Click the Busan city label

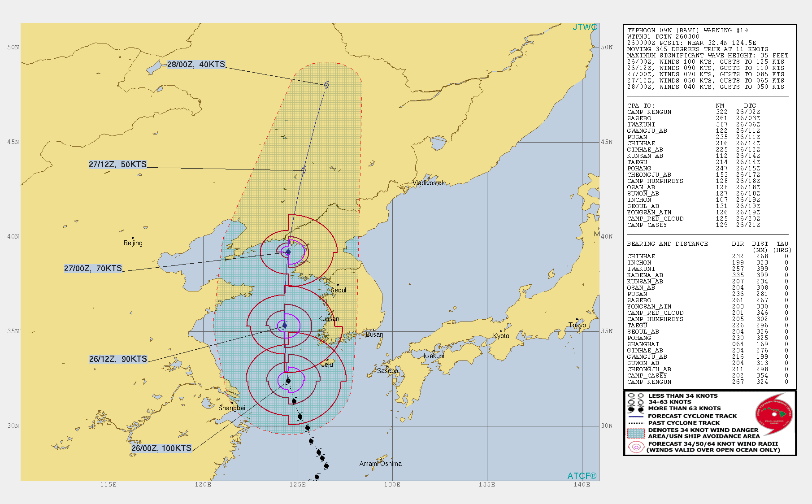374,335
